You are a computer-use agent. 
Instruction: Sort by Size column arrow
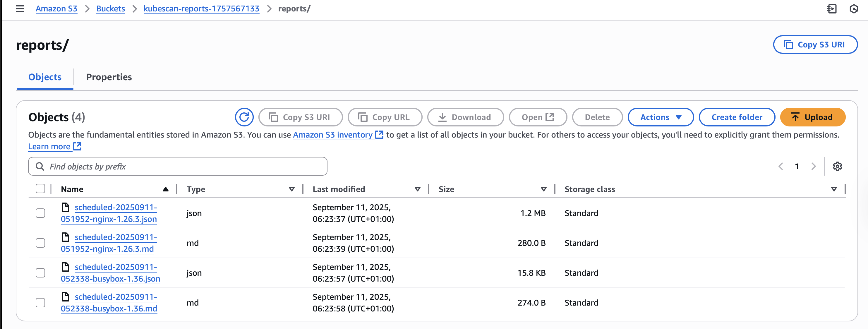point(543,189)
